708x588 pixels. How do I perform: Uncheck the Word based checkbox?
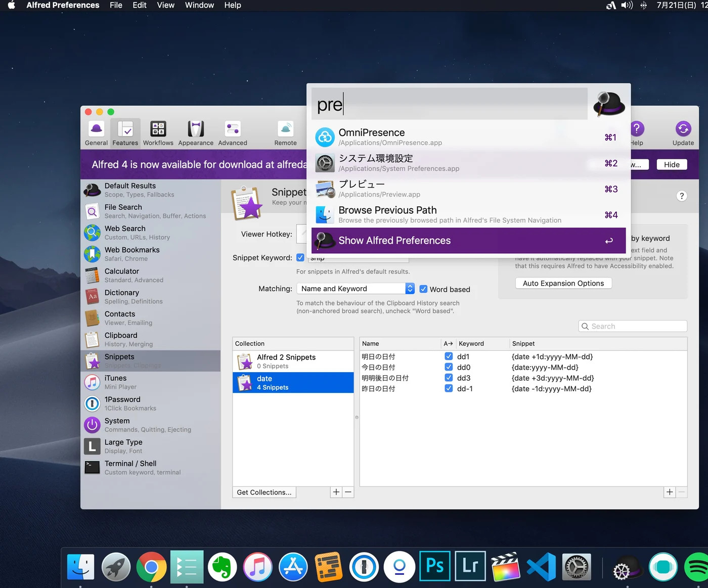423,289
